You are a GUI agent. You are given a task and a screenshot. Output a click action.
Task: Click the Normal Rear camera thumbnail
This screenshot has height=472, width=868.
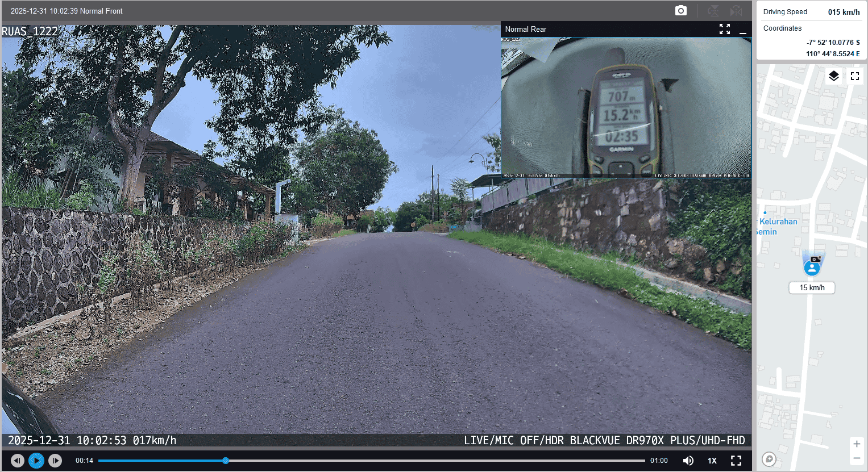pos(625,107)
